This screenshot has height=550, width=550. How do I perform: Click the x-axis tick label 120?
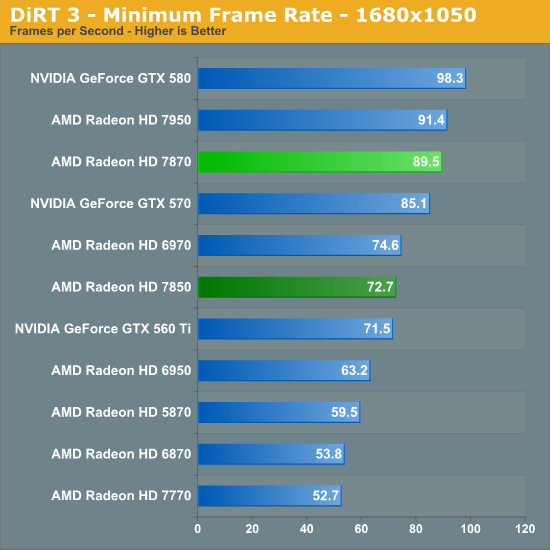525,529
